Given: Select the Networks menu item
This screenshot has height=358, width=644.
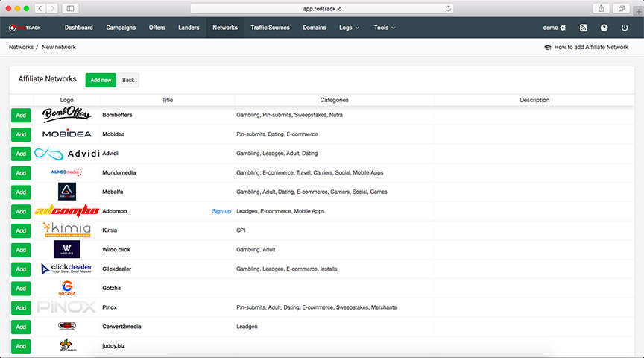Looking at the screenshot, I should pyautogui.click(x=225, y=28).
